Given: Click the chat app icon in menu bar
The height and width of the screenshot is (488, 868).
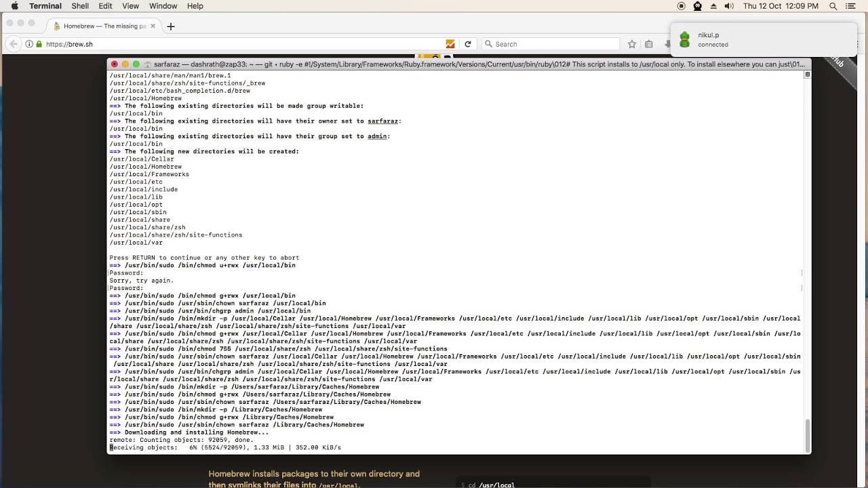Looking at the screenshot, I should (x=697, y=6).
